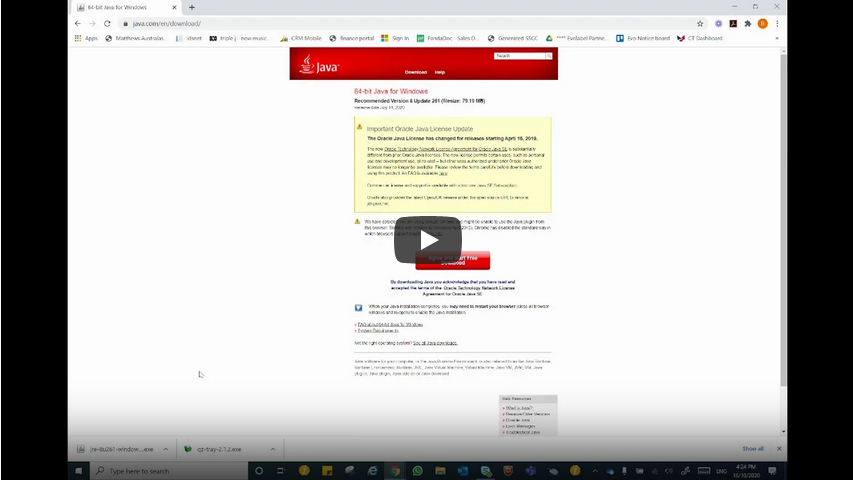Open the Extensions puzzle piece menu
This screenshot has width=853, height=480.
pyautogui.click(x=748, y=23)
